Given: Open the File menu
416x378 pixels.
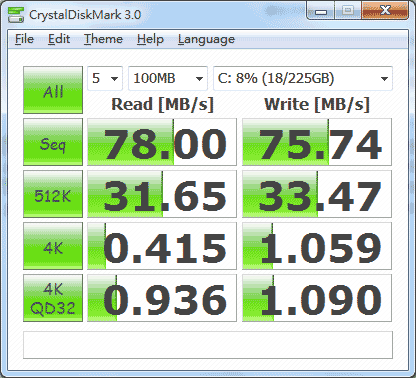Looking at the screenshot, I should tap(24, 39).
